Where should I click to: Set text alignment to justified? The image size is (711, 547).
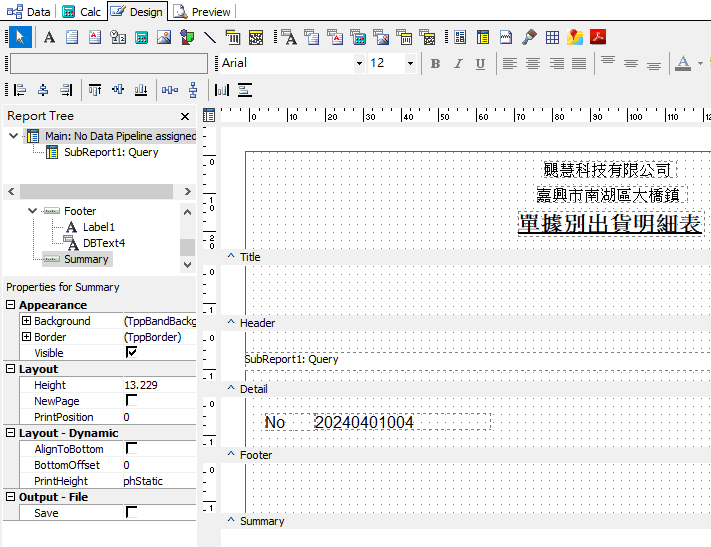pyautogui.click(x=579, y=63)
